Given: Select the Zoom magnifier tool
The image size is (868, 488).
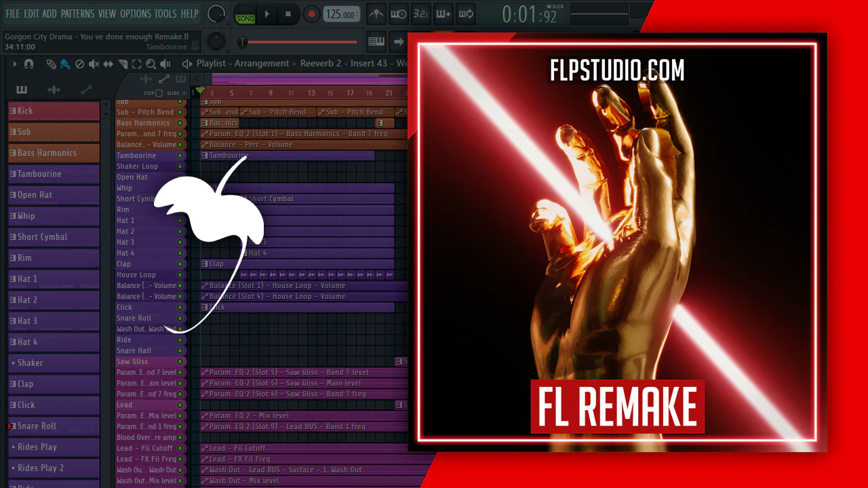Looking at the screenshot, I should click(151, 64).
